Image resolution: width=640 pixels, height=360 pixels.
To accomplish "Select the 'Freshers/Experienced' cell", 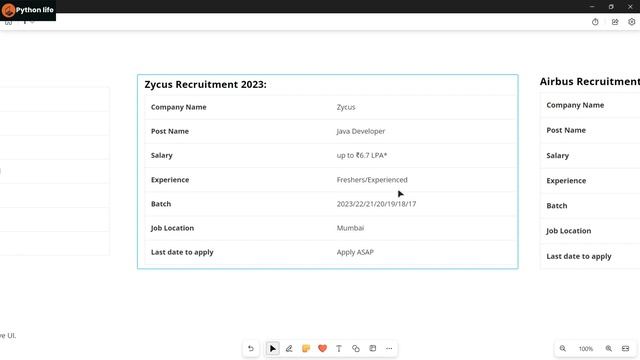I will click(372, 180).
